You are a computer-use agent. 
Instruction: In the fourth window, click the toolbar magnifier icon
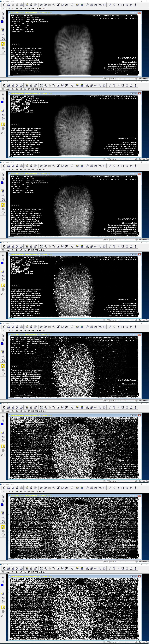click(45, 246)
